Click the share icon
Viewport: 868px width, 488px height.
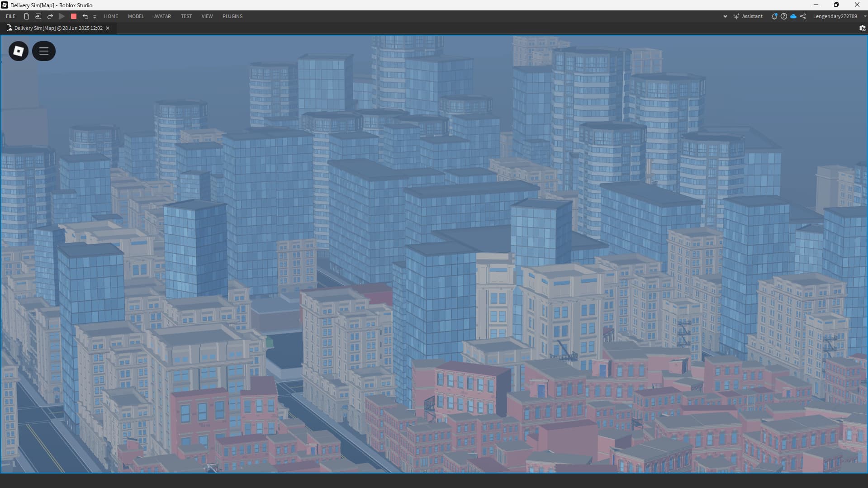(x=803, y=16)
